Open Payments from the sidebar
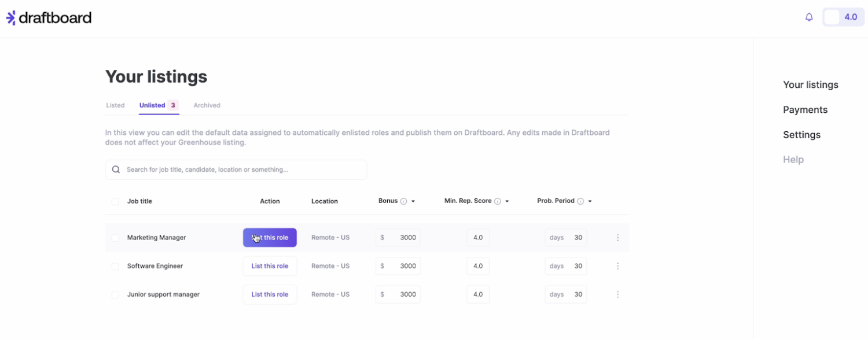868x339 pixels. [x=805, y=109]
